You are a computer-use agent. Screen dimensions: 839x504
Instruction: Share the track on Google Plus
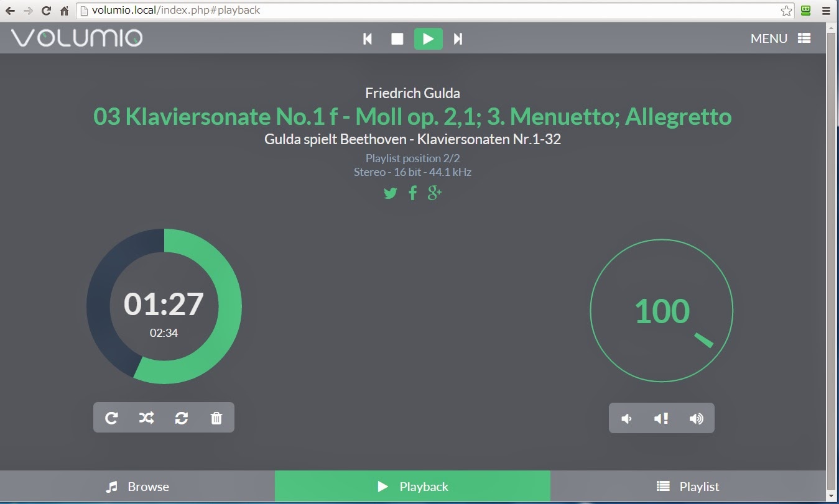tap(435, 193)
